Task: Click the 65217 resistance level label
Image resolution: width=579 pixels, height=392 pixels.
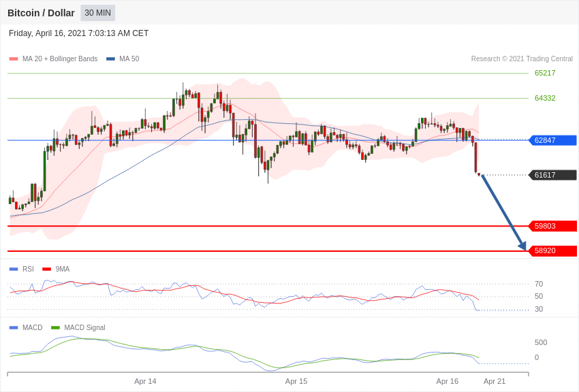Action: coord(545,73)
